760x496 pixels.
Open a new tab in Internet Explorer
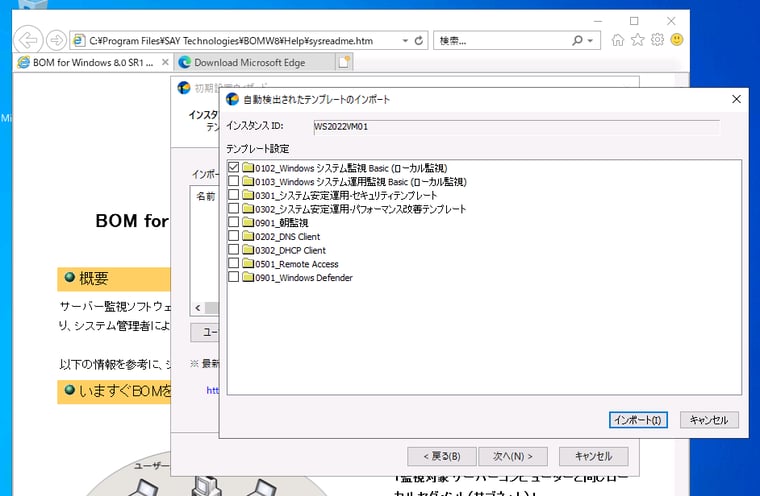(x=344, y=62)
